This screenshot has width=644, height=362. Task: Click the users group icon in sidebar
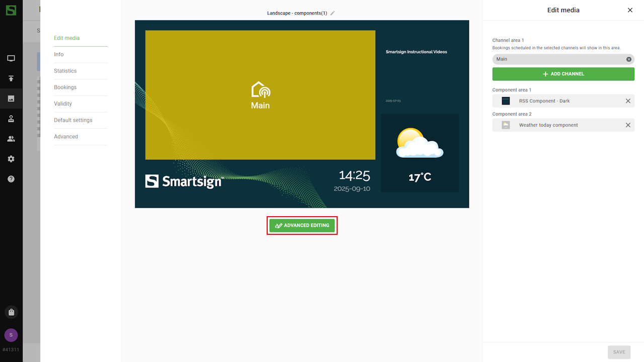(11, 139)
